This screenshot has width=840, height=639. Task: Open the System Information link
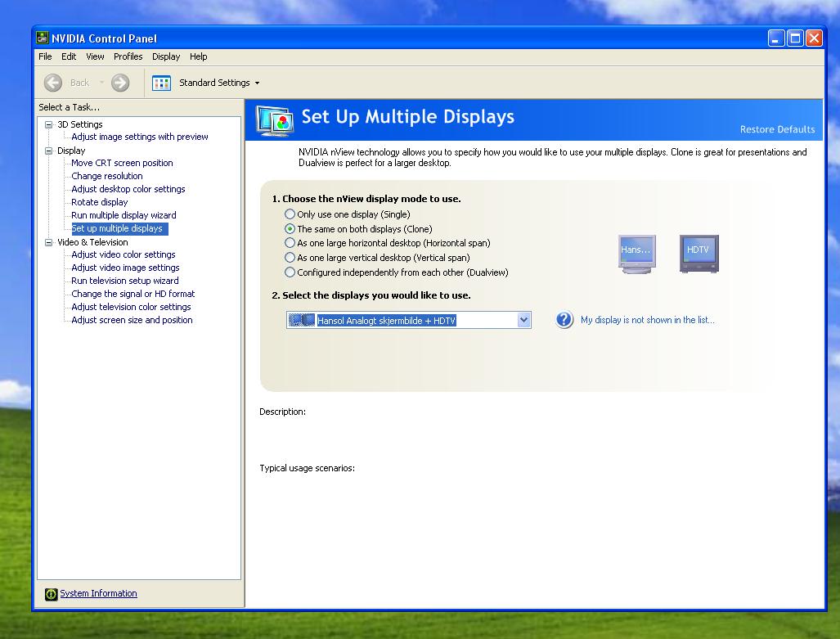point(99,593)
